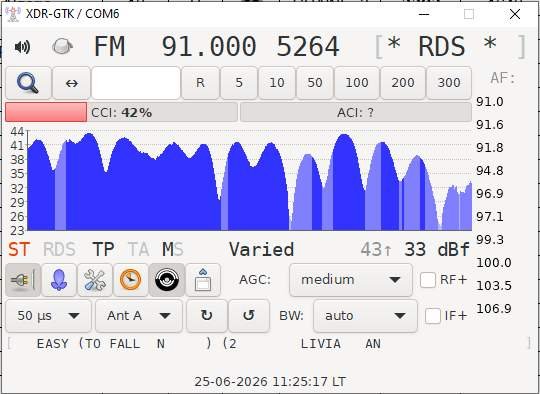Click the frequency entry field
540x394 pixels.
(x=136, y=83)
